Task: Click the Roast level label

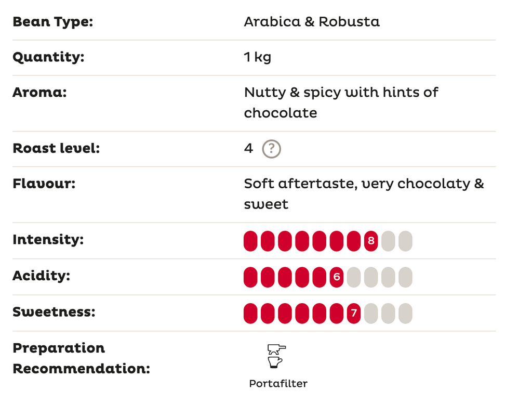Action: 56,148
